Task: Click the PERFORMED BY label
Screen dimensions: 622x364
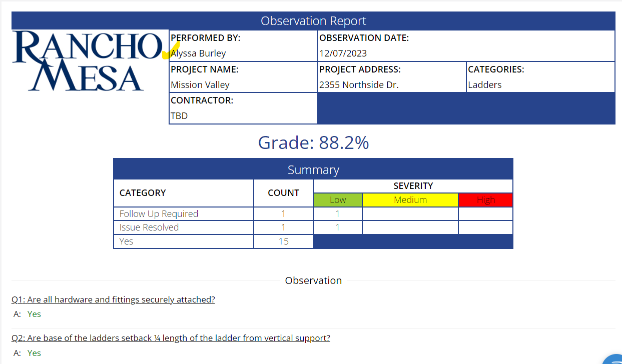Action: [x=206, y=37]
